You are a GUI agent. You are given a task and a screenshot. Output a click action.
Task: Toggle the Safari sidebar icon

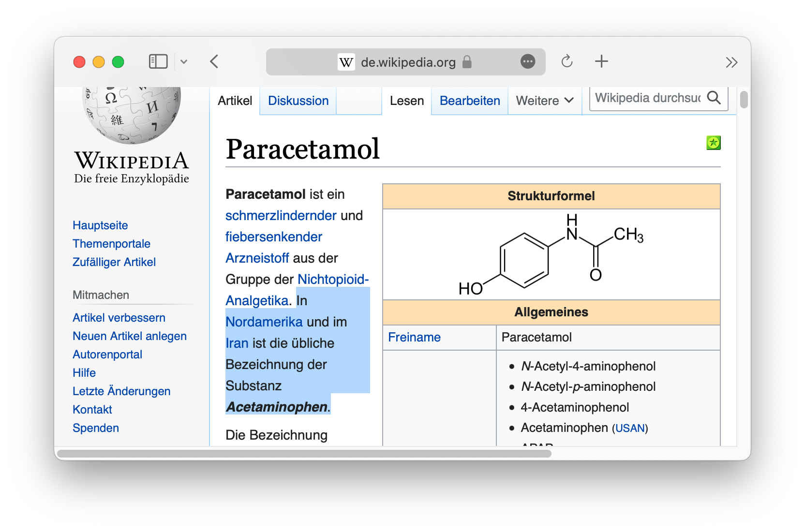[158, 61]
